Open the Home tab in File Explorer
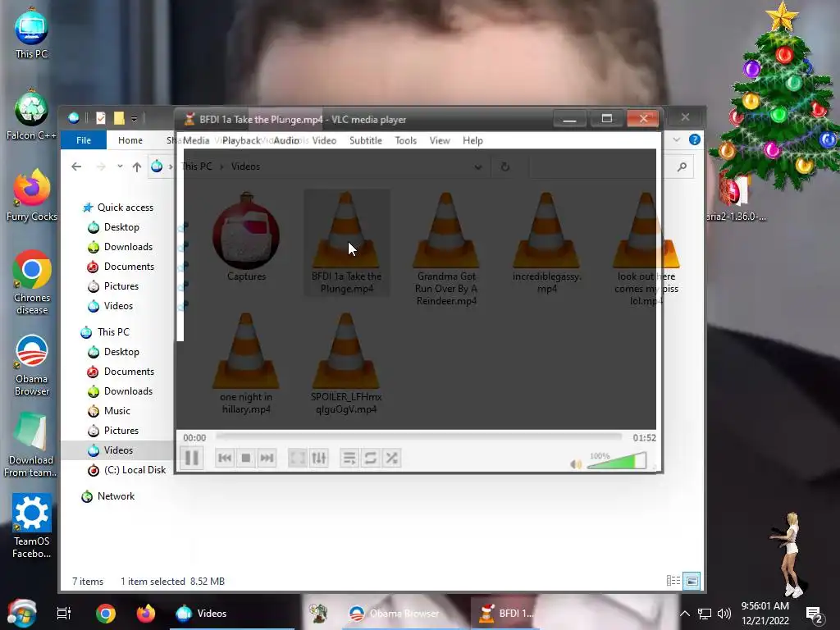Image resolution: width=840 pixels, height=630 pixels. 130,140
